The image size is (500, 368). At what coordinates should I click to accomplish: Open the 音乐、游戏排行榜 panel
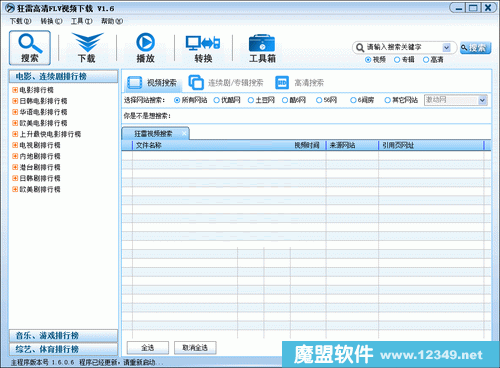63,336
